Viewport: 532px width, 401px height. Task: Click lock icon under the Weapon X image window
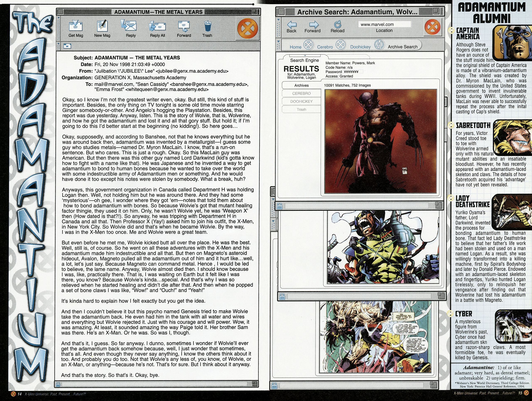(282, 297)
